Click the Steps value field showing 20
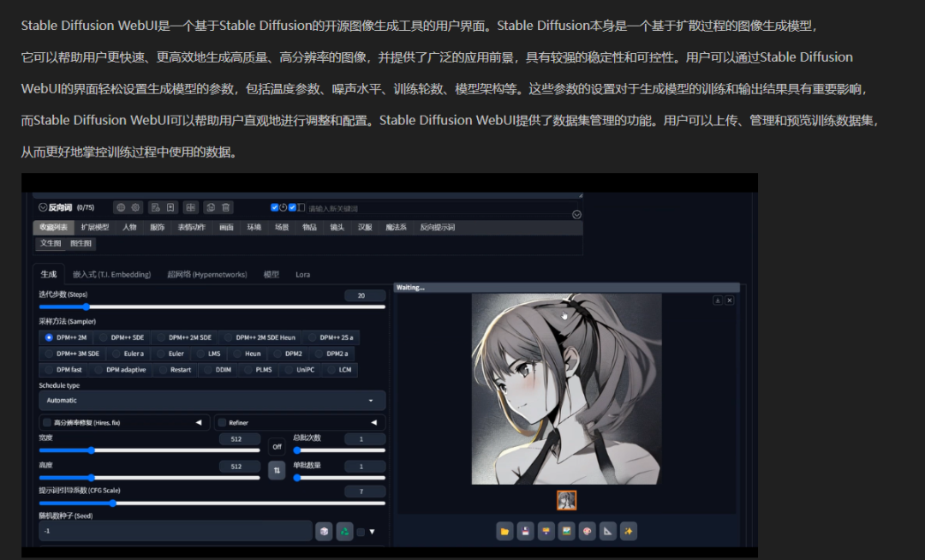This screenshot has height=560, width=925. (365, 295)
